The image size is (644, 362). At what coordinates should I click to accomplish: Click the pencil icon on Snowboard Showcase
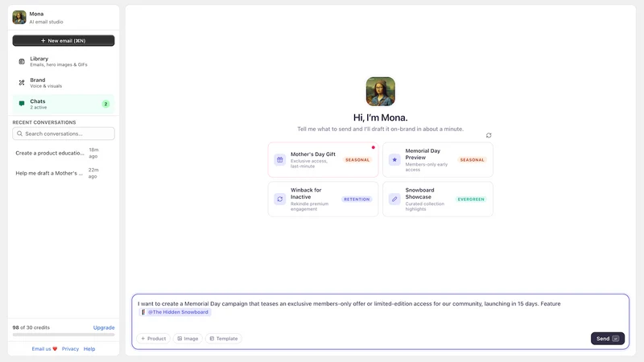394,199
